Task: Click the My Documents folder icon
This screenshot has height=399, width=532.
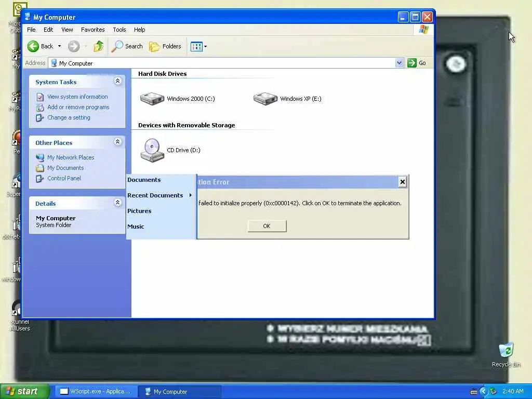Action: [x=39, y=168]
